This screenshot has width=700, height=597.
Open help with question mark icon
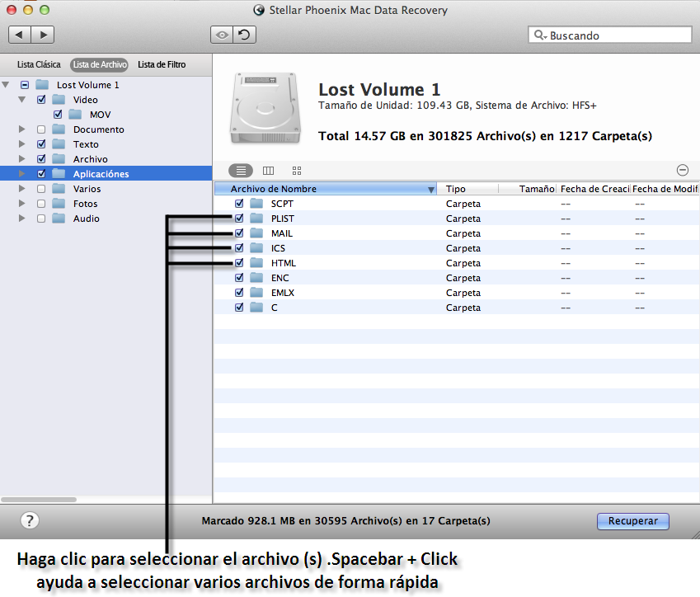30,520
